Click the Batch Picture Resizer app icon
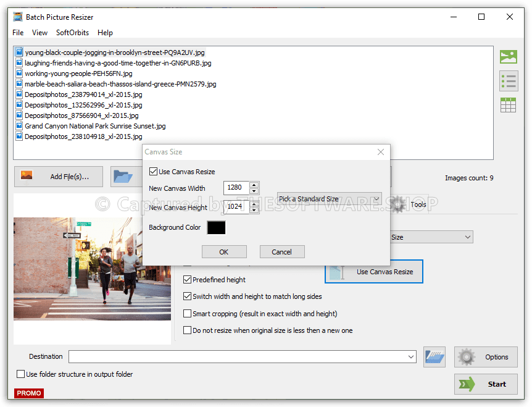Screen dimensions: 532x407 tap(18, 17)
